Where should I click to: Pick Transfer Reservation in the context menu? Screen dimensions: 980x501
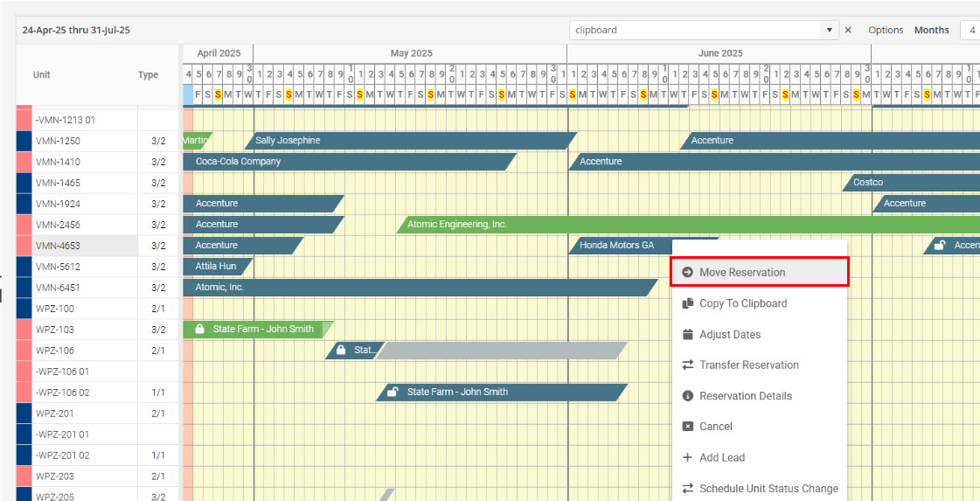[748, 365]
